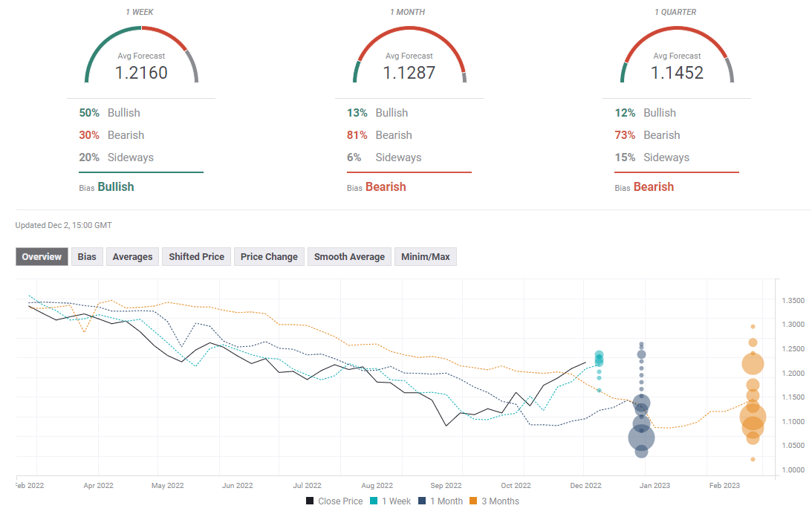
Task: Select the largest orange 3 Months bubble
Action: click(753, 417)
